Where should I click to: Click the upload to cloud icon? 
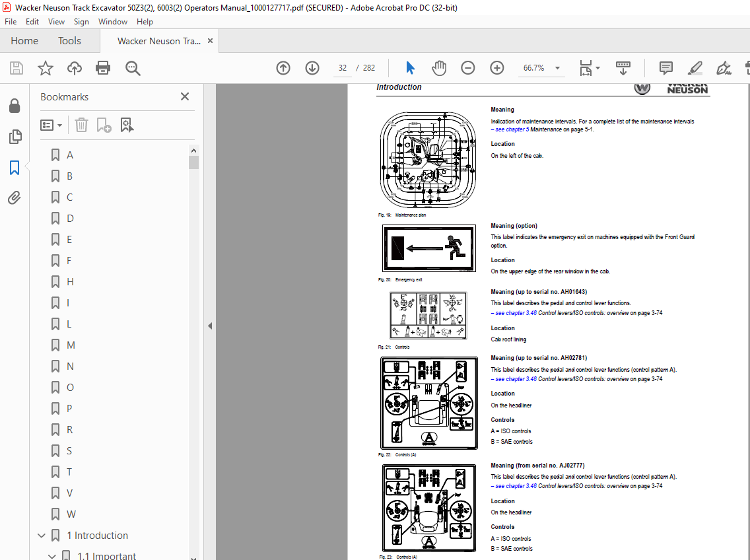74,68
